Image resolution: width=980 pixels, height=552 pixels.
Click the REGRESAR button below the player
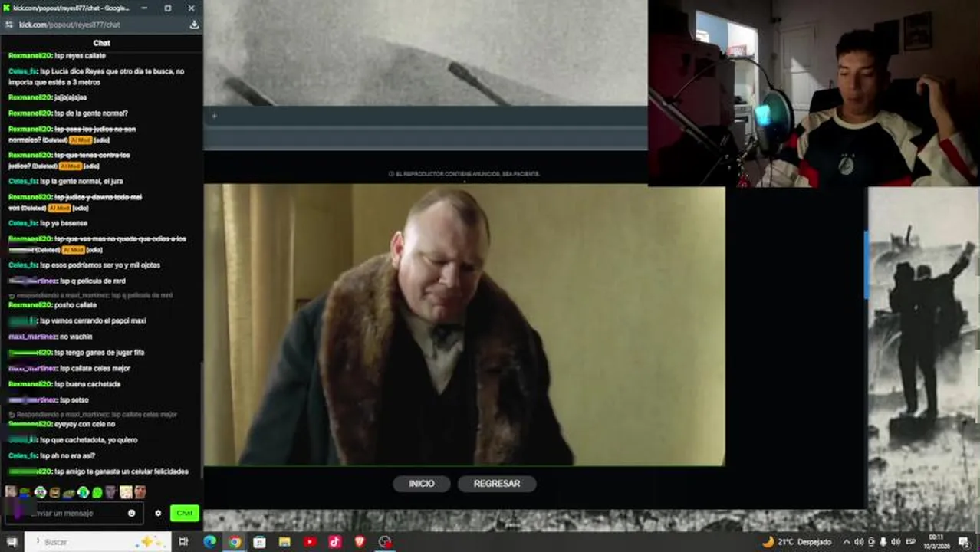[x=497, y=484]
